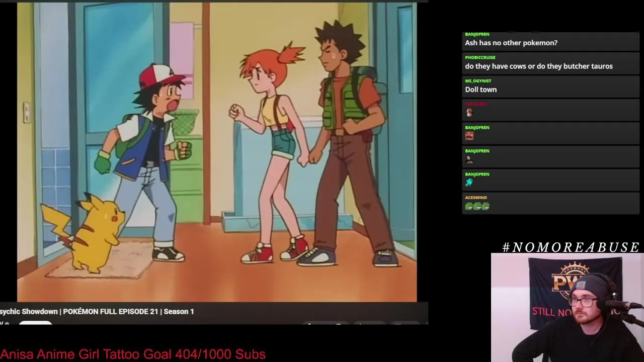Click the BANJOFREN name above 'Ash has no other pokemon?'
The height and width of the screenshot is (362, 644).
(x=477, y=34)
